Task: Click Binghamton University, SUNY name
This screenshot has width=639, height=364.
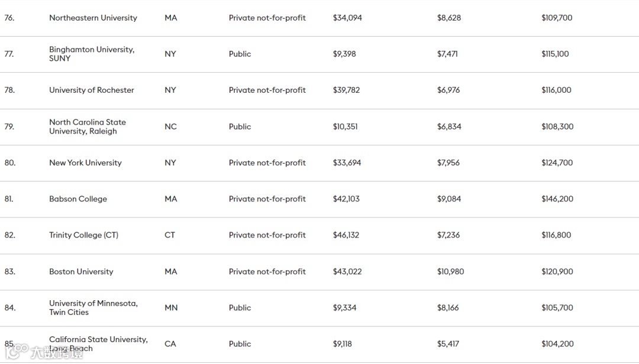Action: (x=91, y=54)
